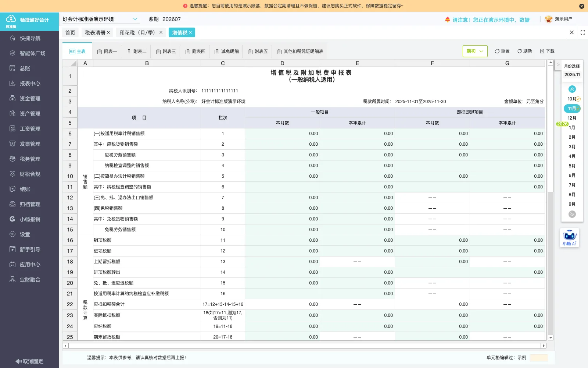The image size is (588, 368).
Task: Select 12月 in month list
Action: pos(572,118)
